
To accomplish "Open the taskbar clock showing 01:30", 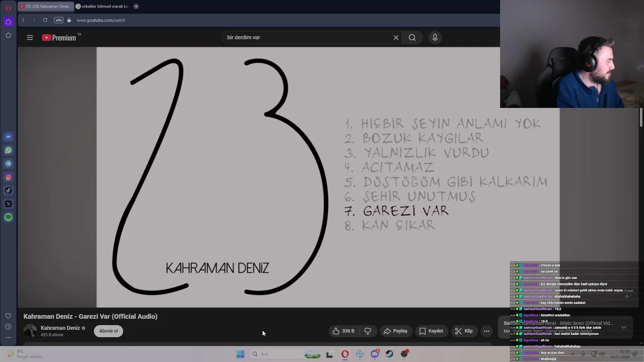I will pyautogui.click(x=620, y=354).
